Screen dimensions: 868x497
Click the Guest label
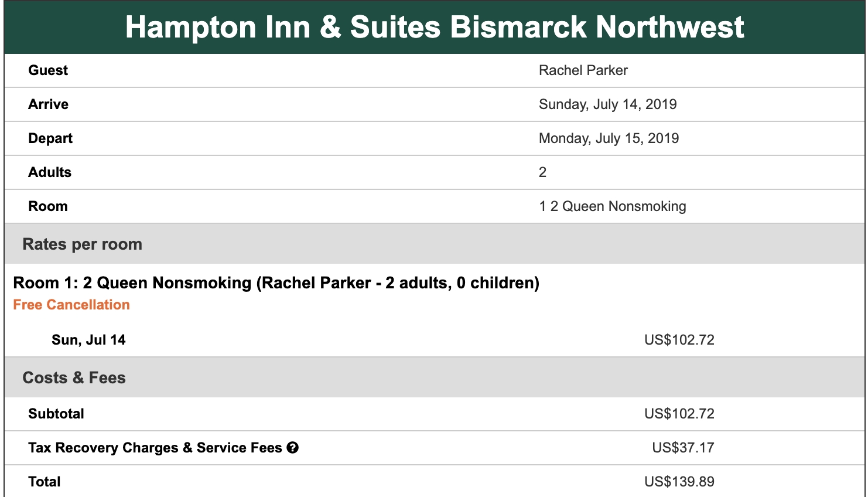click(x=48, y=70)
